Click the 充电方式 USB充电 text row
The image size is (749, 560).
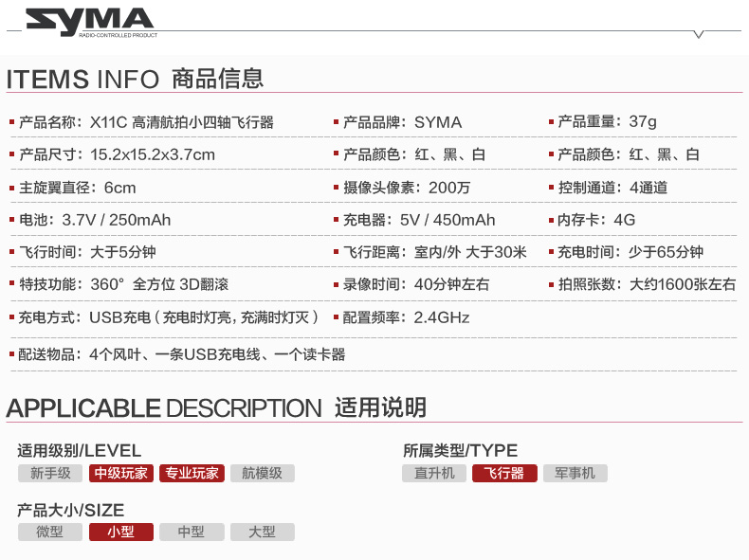coord(169,317)
